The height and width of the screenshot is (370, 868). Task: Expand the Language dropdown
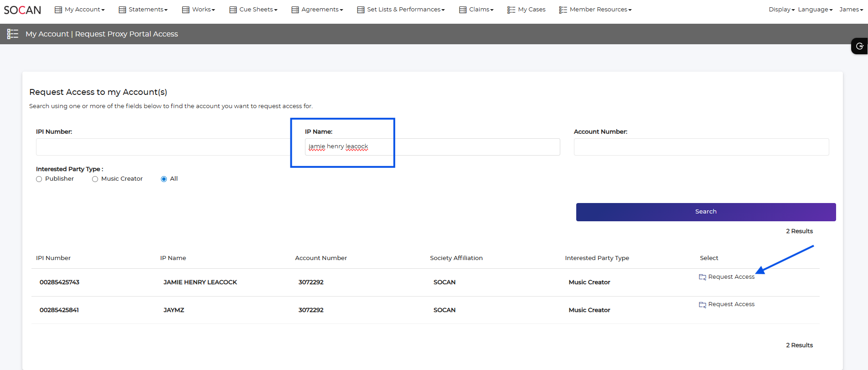[815, 10]
